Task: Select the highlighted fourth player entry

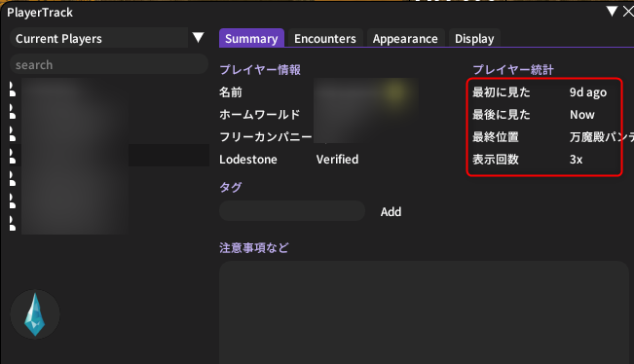Action: (x=109, y=155)
